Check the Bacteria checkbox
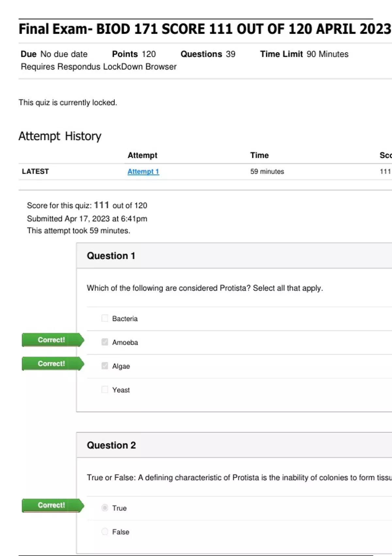The height and width of the screenshot is (556, 392). (x=105, y=318)
